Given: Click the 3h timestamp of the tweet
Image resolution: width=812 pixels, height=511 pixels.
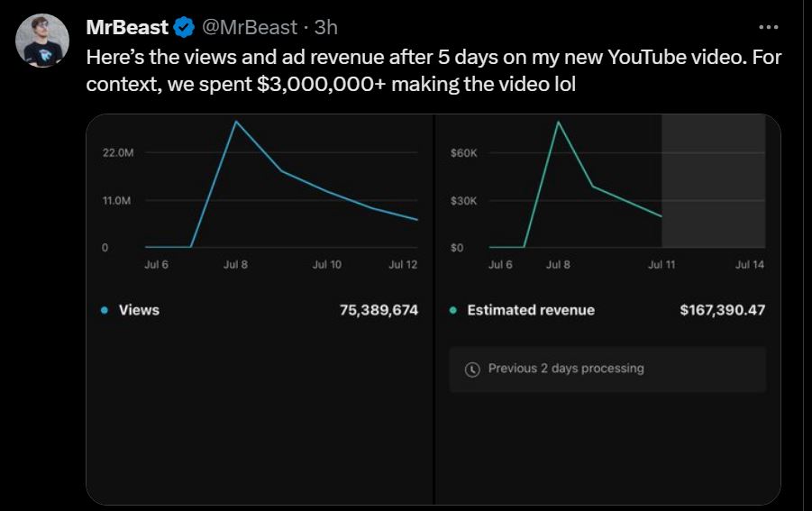Looking at the screenshot, I should 325,27.
